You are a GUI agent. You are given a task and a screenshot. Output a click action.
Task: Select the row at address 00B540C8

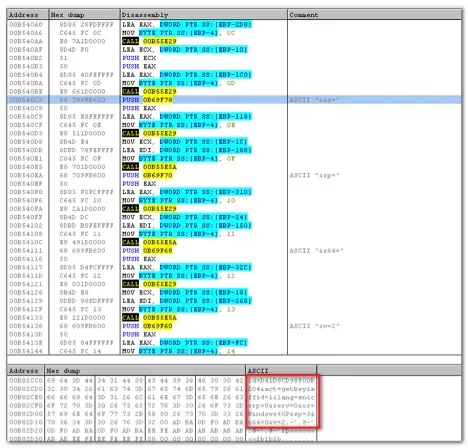click(234, 108)
